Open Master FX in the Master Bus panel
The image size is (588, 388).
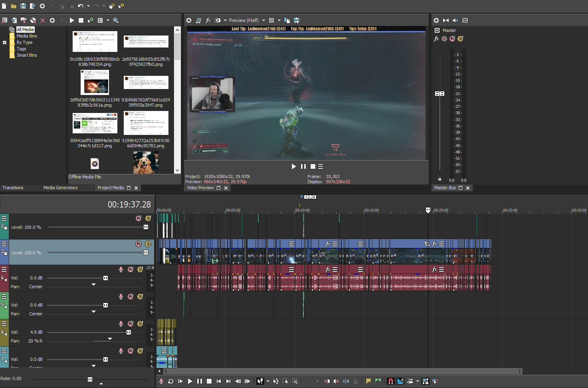436,39
